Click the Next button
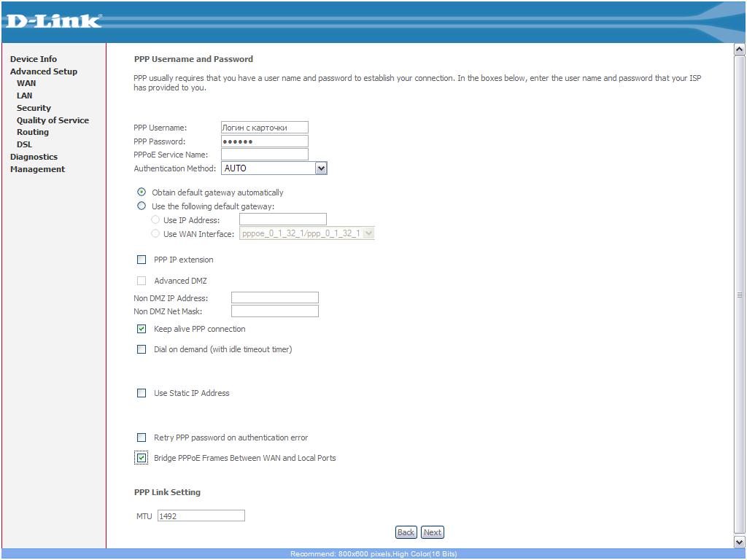This screenshot has height=560, width=747. pyautogui.click(x=433, y=532)
